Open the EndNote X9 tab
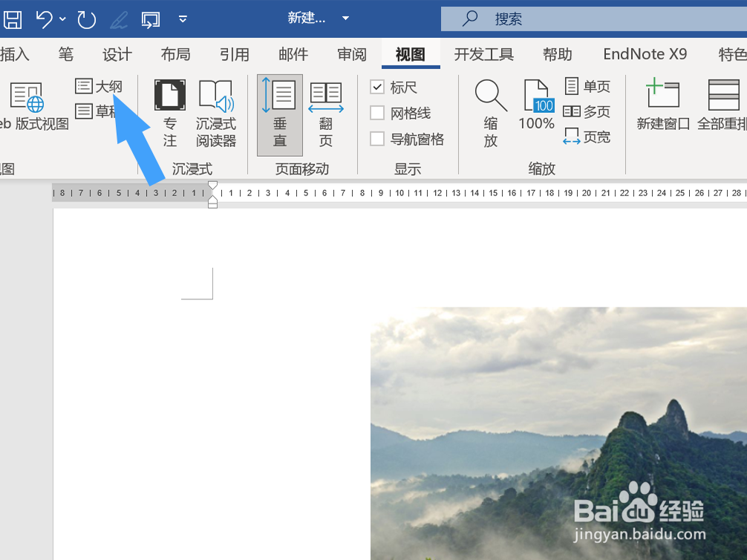The height and width of the screenshot is (560, 747). click(645, 54)
